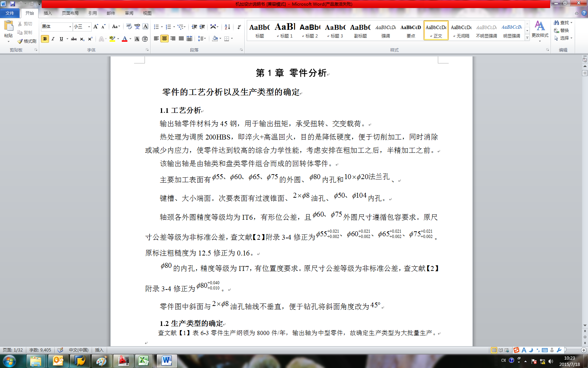This screenshot has width=588, height=368.
Task: Click the vertical scrollbar thumb
Action: (584, 73)
